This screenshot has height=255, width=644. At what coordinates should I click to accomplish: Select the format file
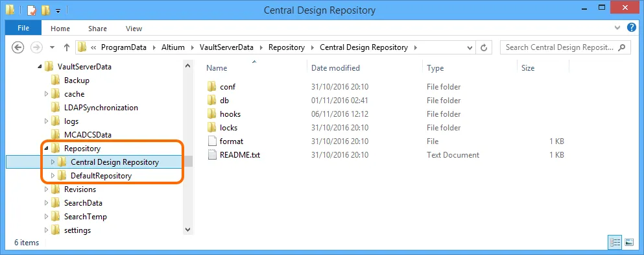[x=232, y=141]
